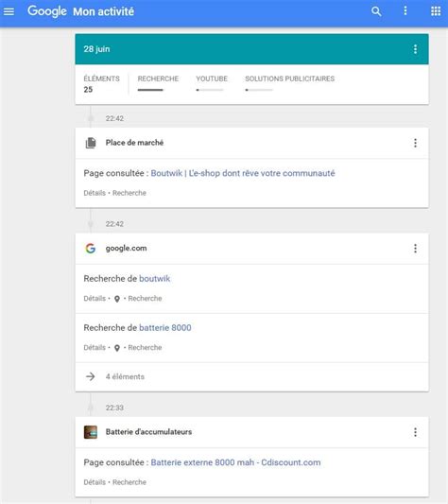Open Détails under Boutwik page entry

95,193
